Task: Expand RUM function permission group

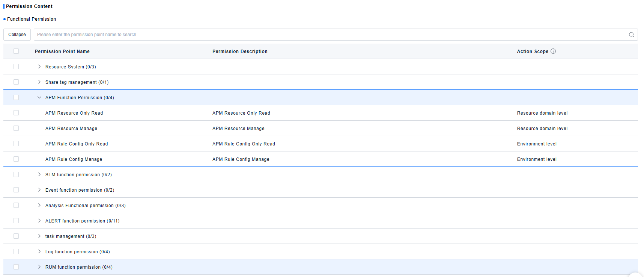Action: pyautogui.click(x=39, y=267)
